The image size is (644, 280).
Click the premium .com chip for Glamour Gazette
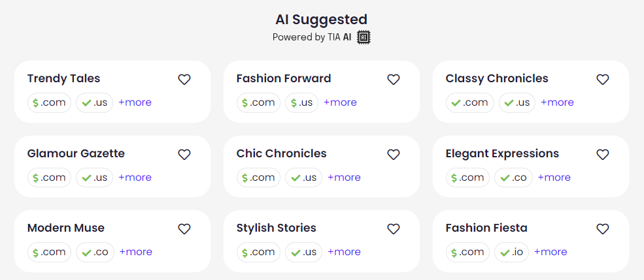point(49,178)
